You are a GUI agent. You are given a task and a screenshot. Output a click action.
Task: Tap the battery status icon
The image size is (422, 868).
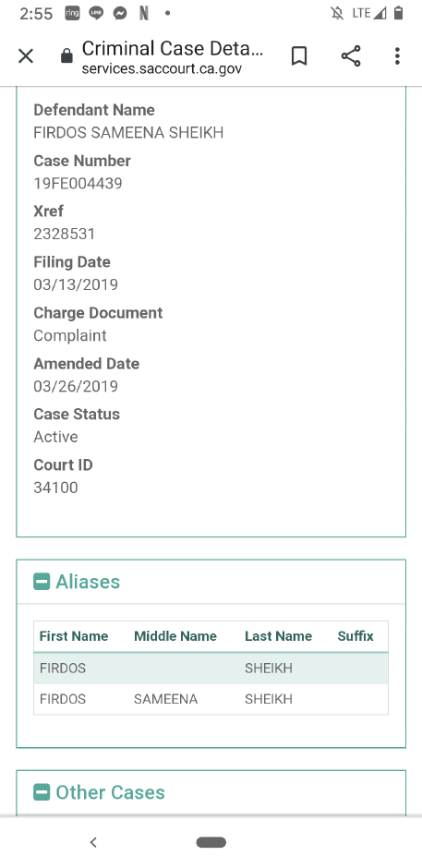[x=398, y=13]
